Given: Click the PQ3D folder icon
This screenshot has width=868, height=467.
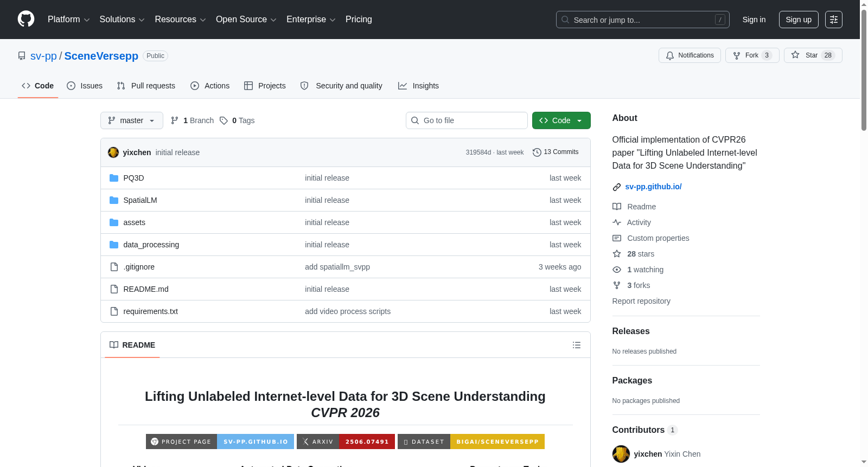Looking at the screenshot, I should tap(114, 178).
